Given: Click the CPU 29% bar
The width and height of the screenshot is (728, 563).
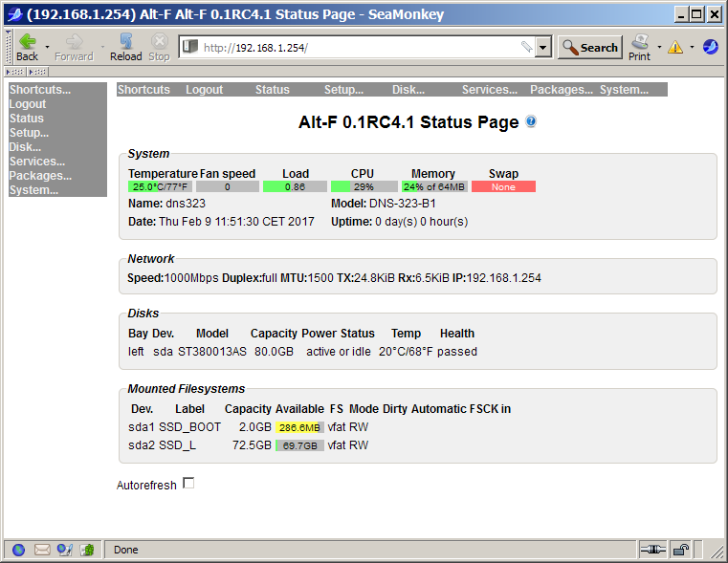Looking at the screenshot, I should [x=364, y=187].
